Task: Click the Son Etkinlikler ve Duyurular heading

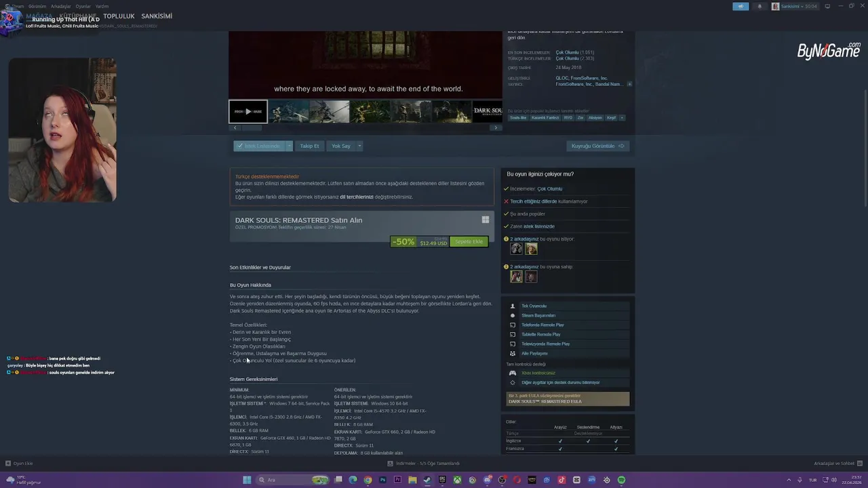Action: pos(260,267)
